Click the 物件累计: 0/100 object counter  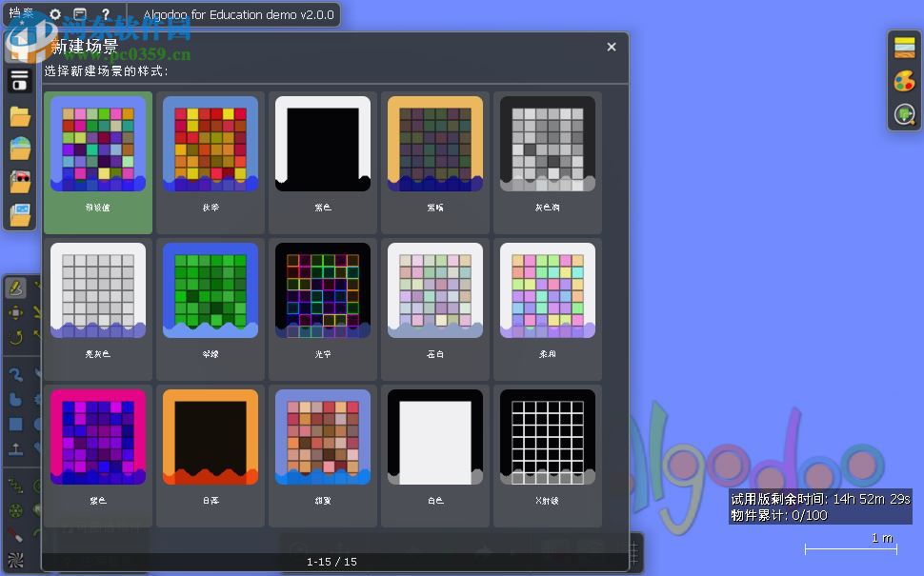[779, 515]
